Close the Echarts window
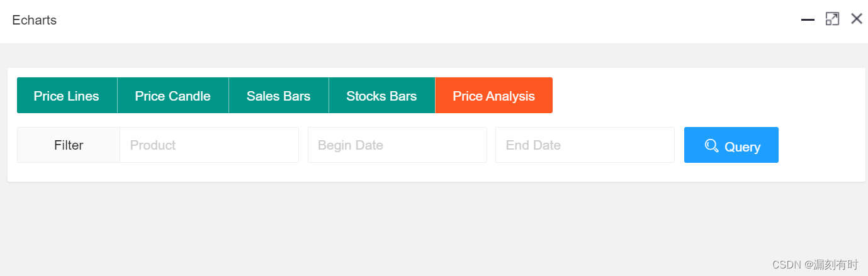 click(x=857, y=19)
